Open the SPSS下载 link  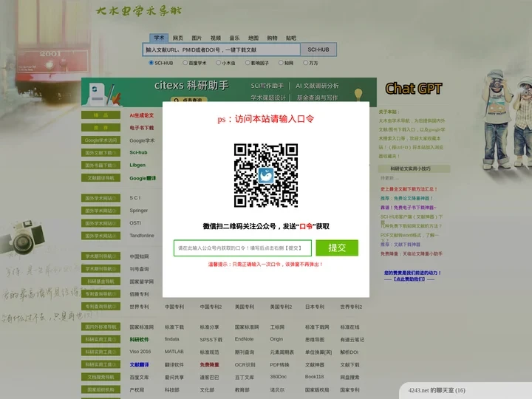pos(211,340)
